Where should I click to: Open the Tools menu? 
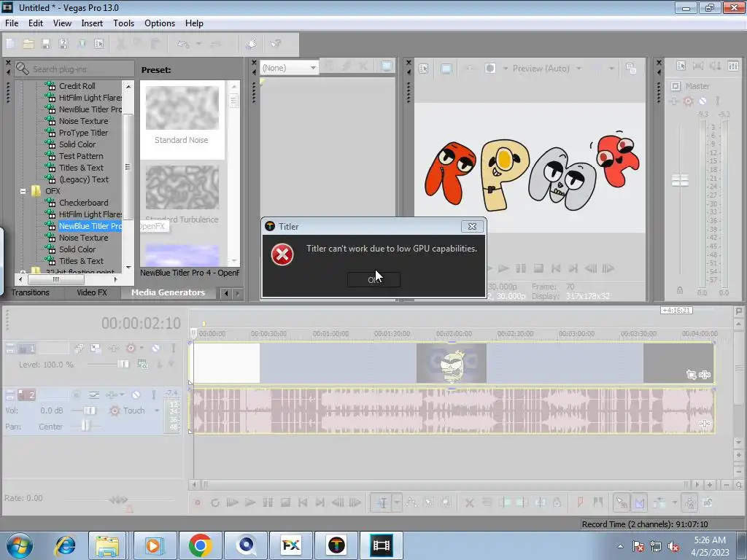123,23
